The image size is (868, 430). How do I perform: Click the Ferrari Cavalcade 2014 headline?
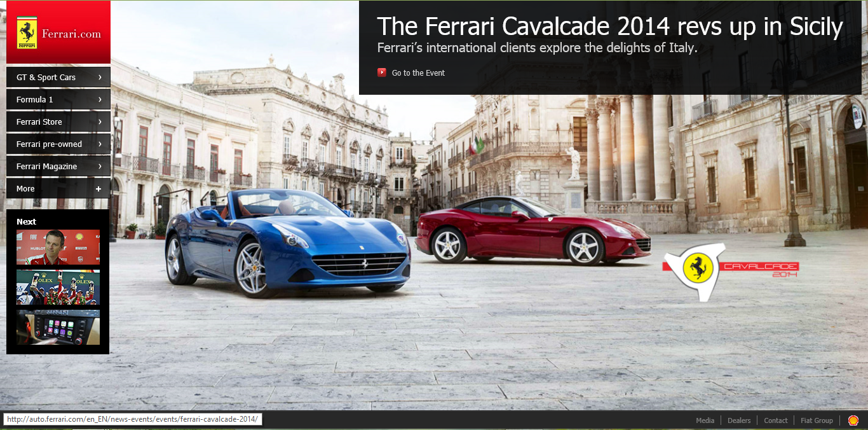click(x=610, y=27)
